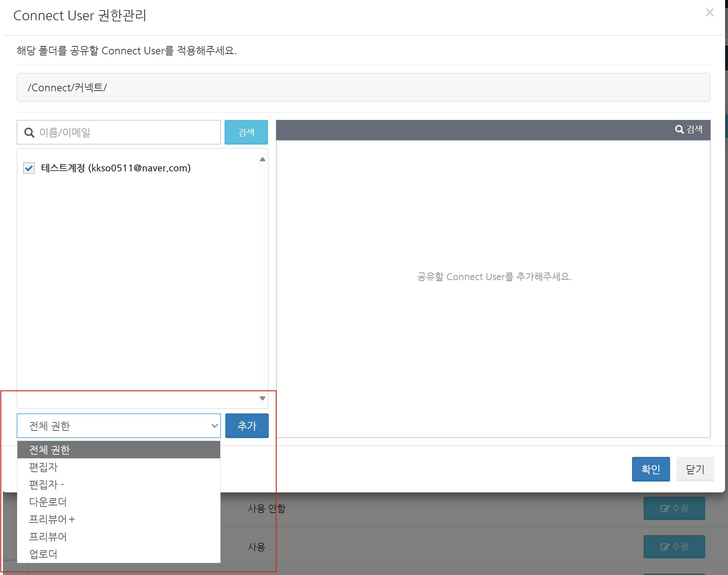This screenshot has width=728, height=575.
Task: Uncheck 테스트계정 (kkso0511@naver.com) checkbox
Action: pos(29,168)
